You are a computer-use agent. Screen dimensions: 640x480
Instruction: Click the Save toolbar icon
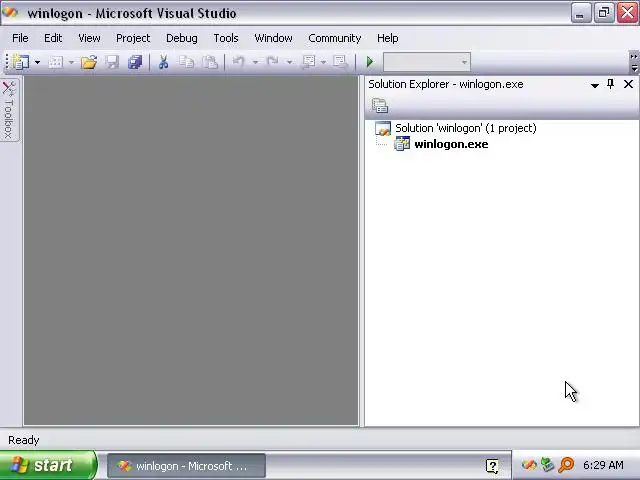click(x=112, y=62)
